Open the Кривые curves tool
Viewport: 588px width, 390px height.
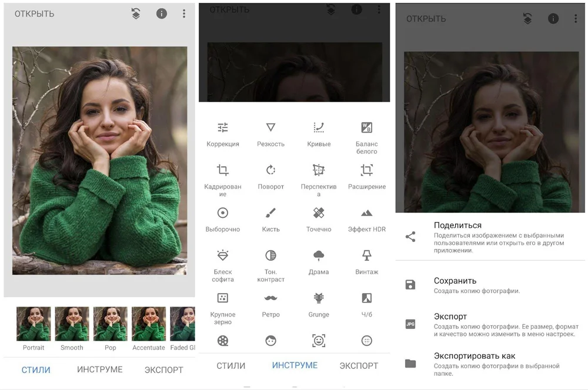319,133
